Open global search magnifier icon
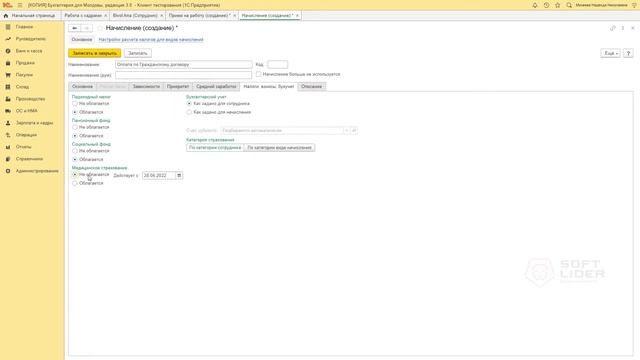This screenshot has width=640, height=360. [569, 5]
